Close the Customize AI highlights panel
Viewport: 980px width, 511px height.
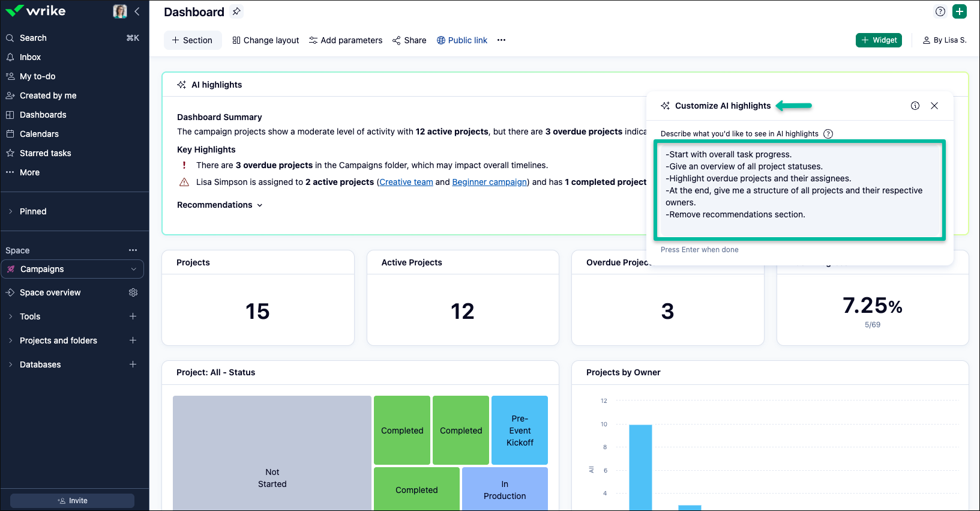934,106
